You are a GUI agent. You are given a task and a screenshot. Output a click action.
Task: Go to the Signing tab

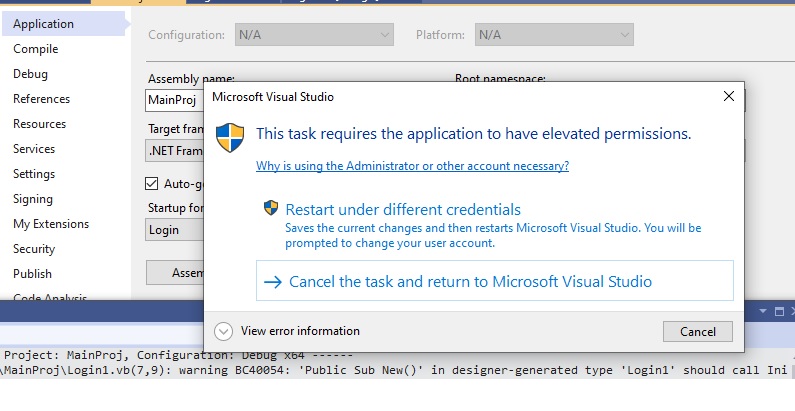click(33, 199)
